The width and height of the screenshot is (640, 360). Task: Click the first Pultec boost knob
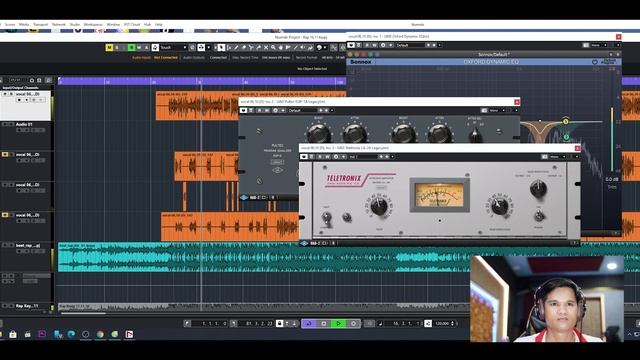pos(318,133)
